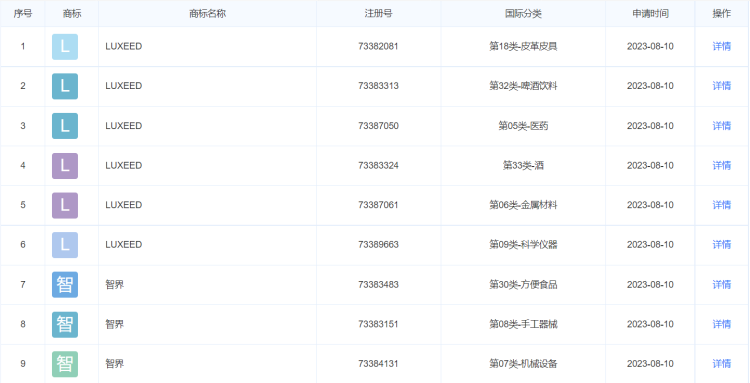View 详情 for 第30类-方便食品 trademark
This screenshot has width=750, height=383.
(x=721, y=285)
